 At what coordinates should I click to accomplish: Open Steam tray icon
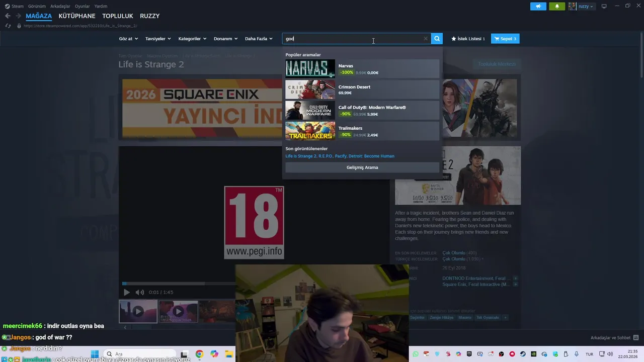523,354
